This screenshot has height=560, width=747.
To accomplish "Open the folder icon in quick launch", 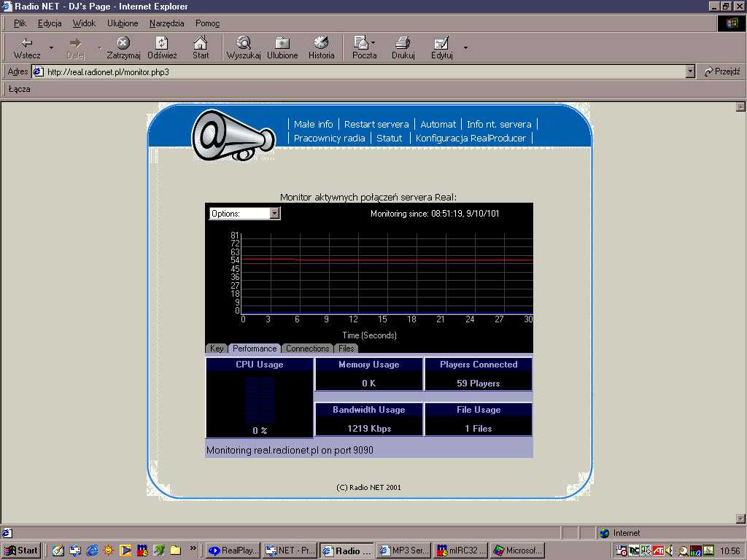I will [175, 551].
